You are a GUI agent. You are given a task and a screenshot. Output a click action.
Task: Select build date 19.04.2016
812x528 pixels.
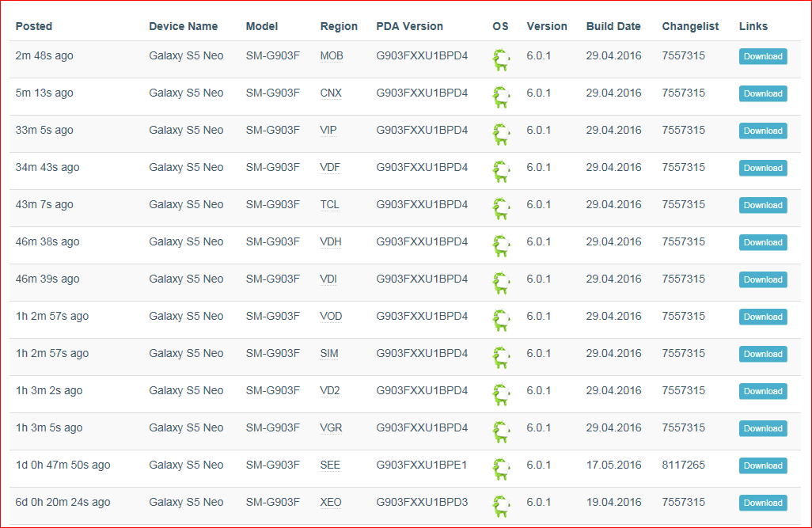click(x=613, y=503)
